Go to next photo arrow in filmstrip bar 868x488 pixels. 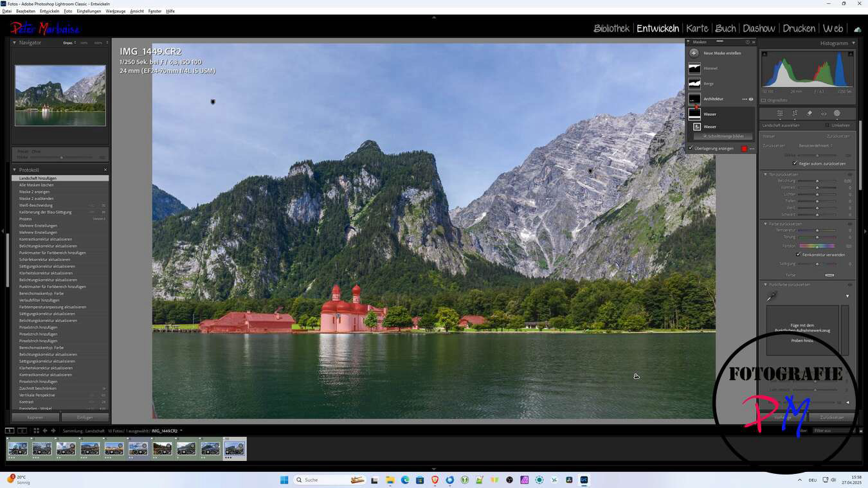[x=53, y=431]
